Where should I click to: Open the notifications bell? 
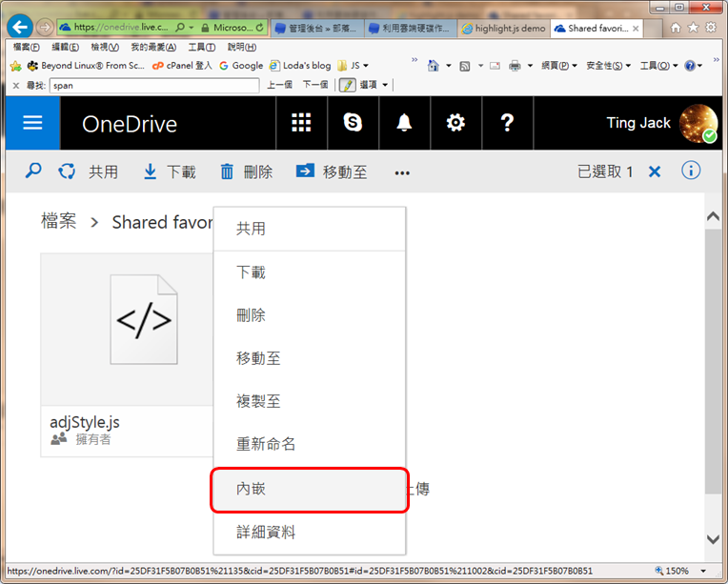coord(404,123)
